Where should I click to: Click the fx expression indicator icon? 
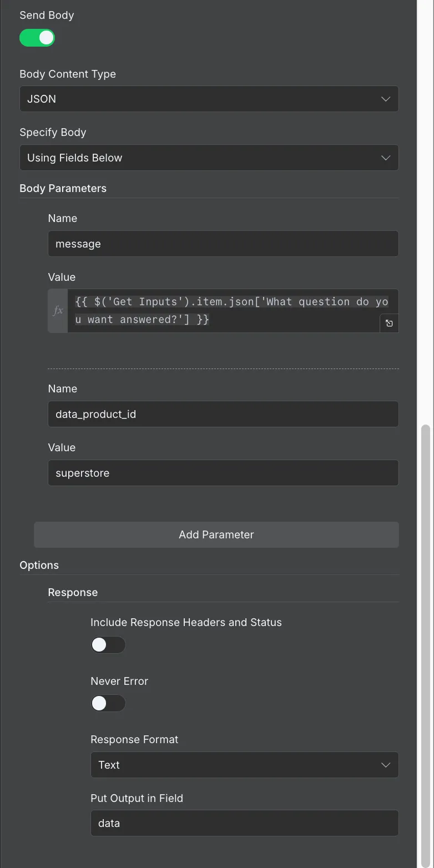coord(57,311)
